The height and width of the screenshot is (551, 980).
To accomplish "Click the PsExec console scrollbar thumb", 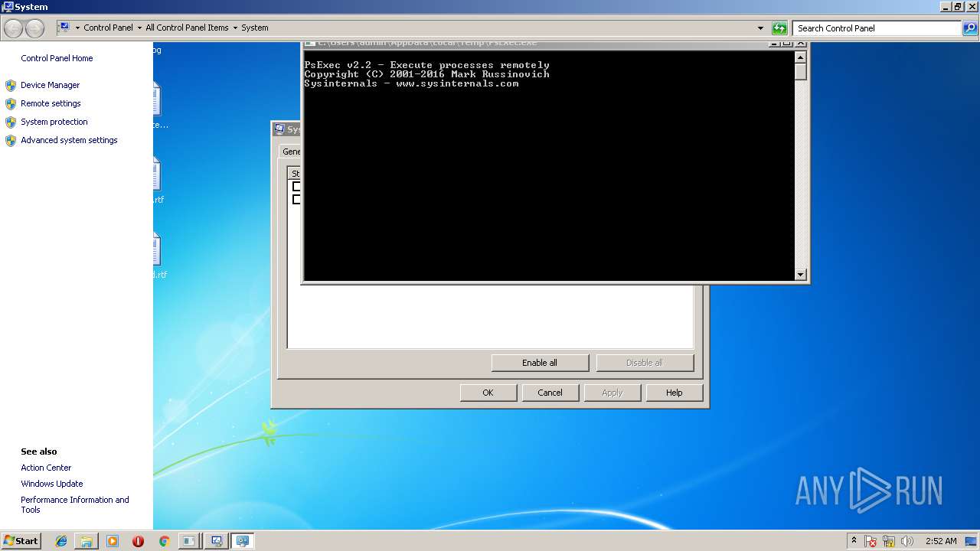I will (801, 72).
